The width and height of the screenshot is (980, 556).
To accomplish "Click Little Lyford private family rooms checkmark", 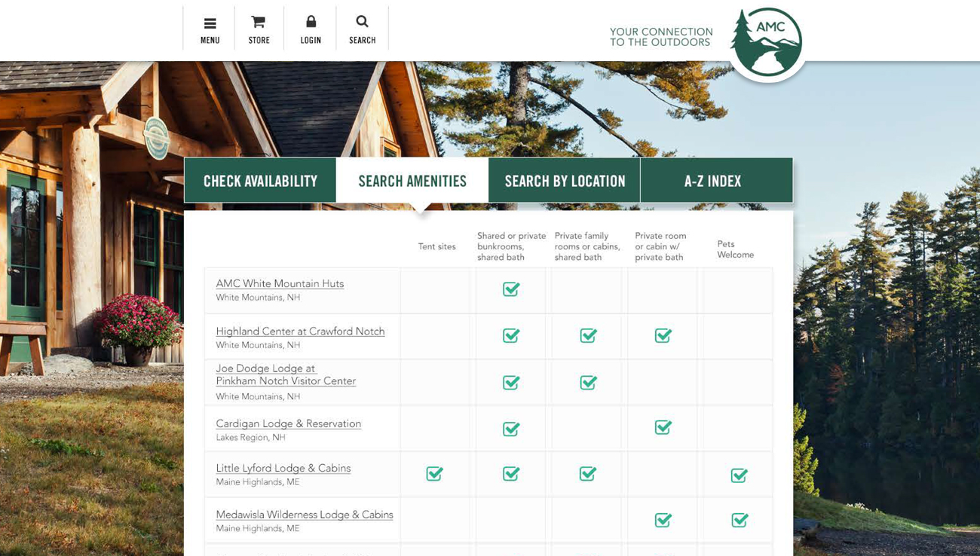I will click(x=588, y=473).
